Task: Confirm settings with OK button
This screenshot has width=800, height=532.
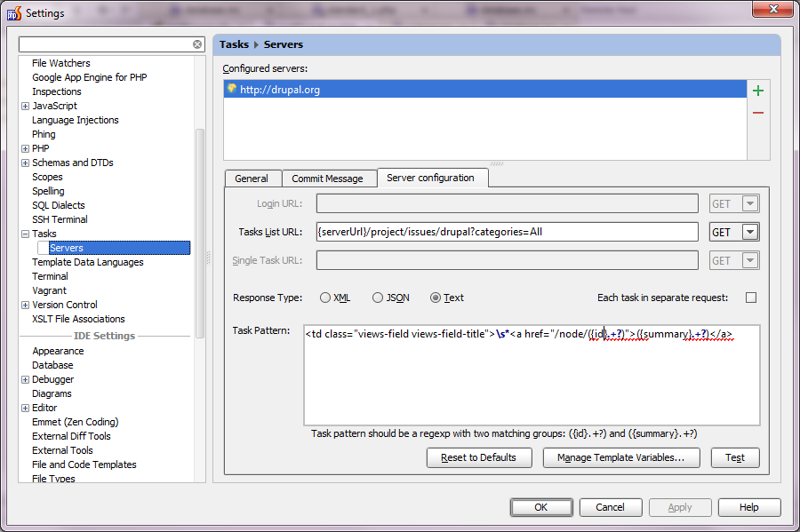Action: (x=541, y=507)
